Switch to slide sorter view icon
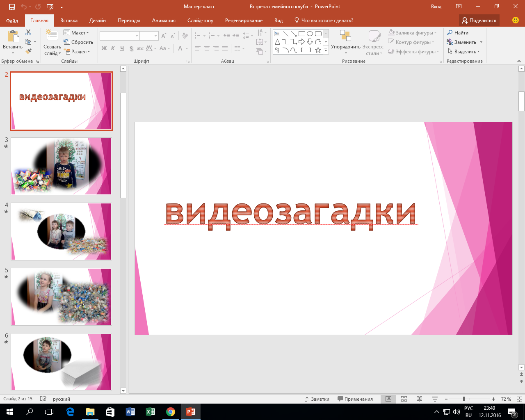The width and height of the screenshot is (525, 420). [x=404, y=399]
